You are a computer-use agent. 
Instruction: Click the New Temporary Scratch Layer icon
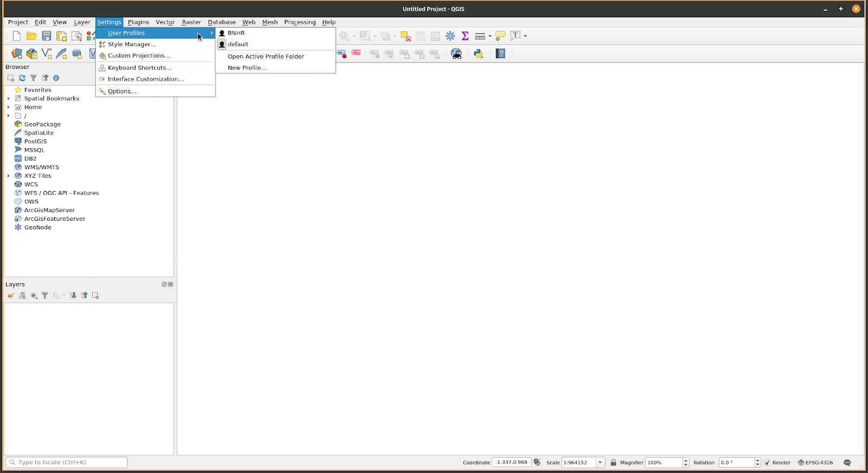[77, 54]
